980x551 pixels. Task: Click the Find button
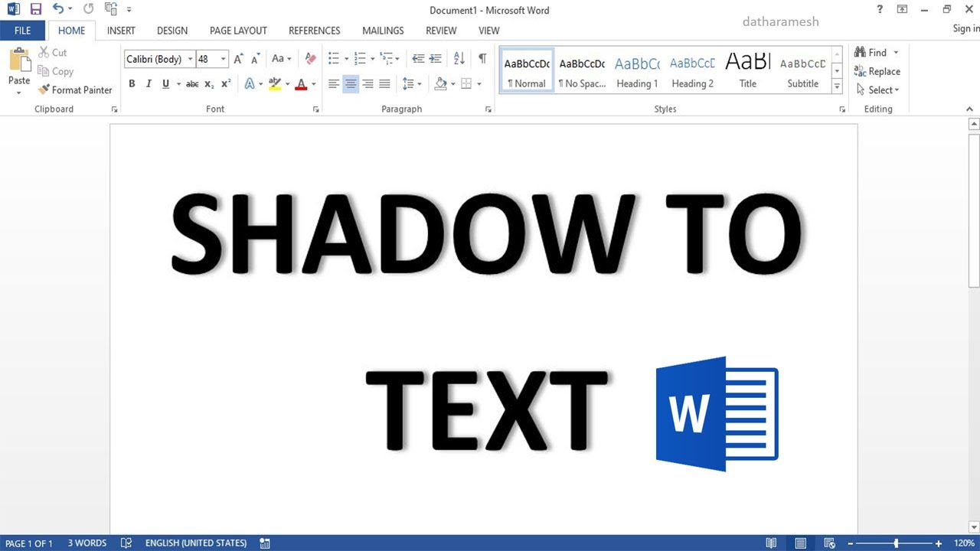871,52
